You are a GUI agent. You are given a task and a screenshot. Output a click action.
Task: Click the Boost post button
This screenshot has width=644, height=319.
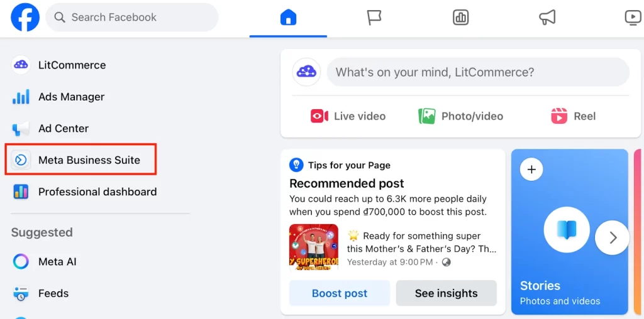[340, 293]
